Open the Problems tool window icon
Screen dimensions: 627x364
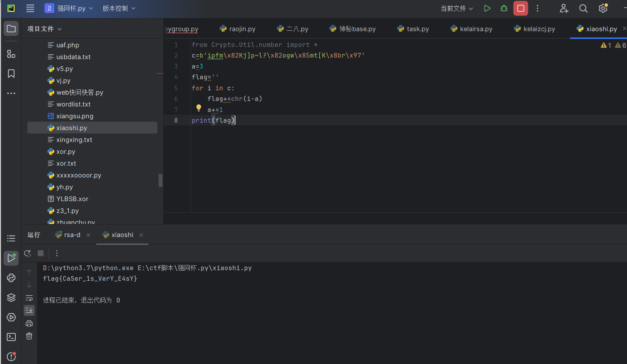pyautogui.click(x=11, y=357)
